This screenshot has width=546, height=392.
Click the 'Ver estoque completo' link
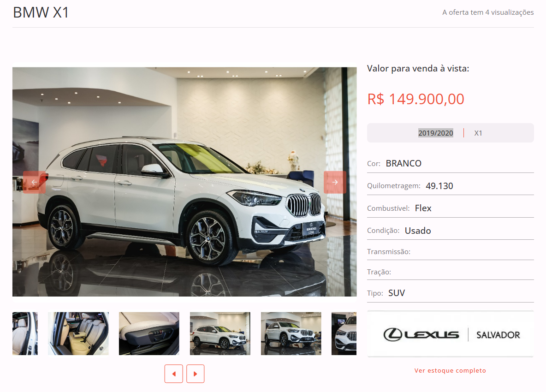click(450, 370)
